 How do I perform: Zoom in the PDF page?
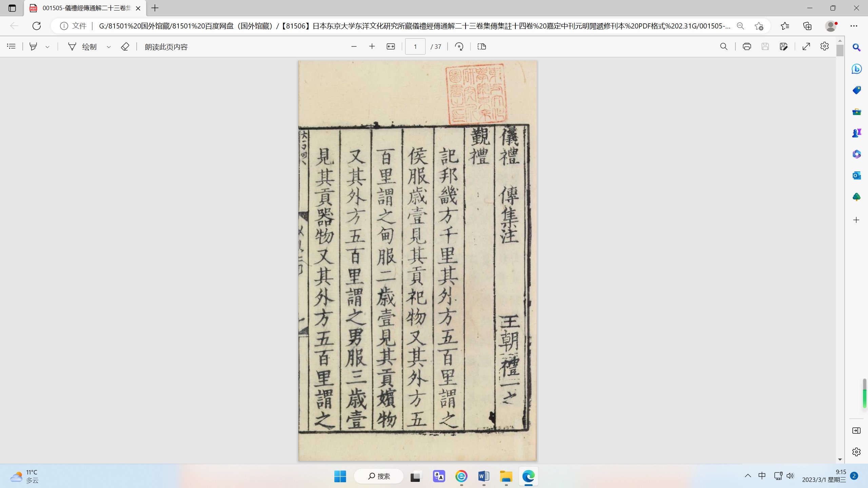pos(372,46)
